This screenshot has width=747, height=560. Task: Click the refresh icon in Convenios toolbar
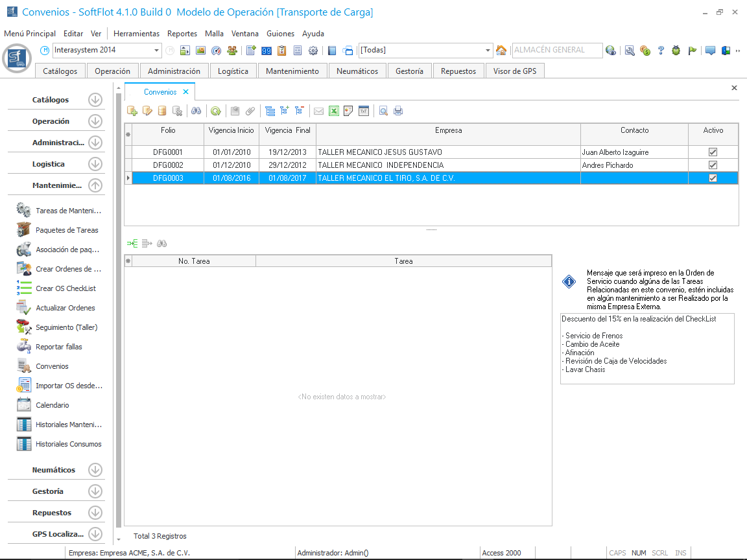pyautogui.click(x=216, y=111)
